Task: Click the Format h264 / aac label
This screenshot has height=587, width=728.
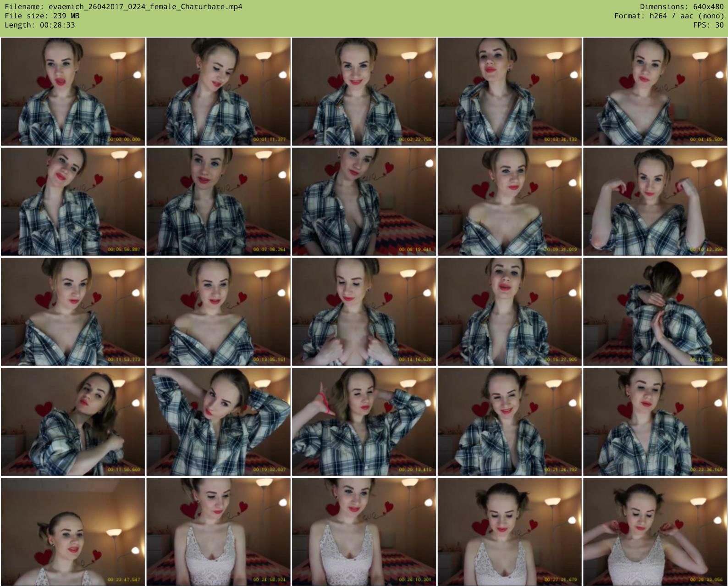Action: pyautogui.click(x=669, y=16)
